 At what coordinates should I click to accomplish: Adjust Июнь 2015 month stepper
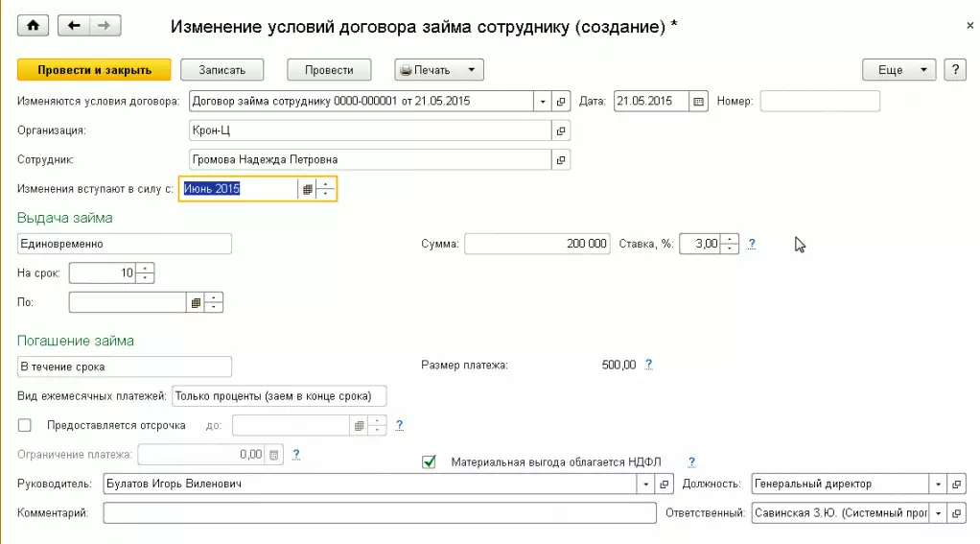(x=326, y=189)
